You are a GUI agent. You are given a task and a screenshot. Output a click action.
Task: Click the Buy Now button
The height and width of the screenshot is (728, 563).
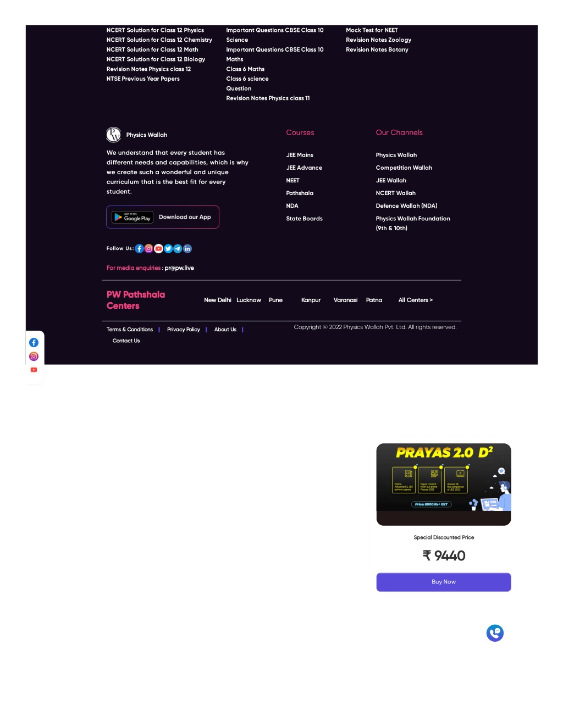444,582
